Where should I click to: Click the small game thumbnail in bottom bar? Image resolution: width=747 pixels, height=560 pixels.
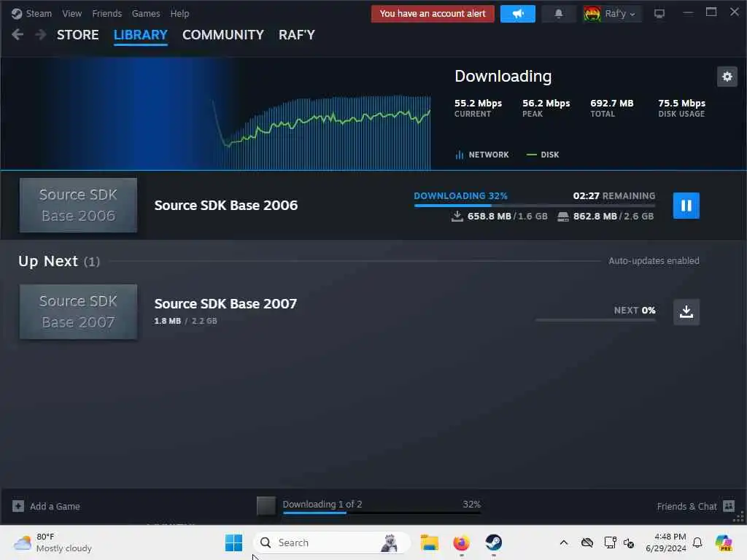266,506
